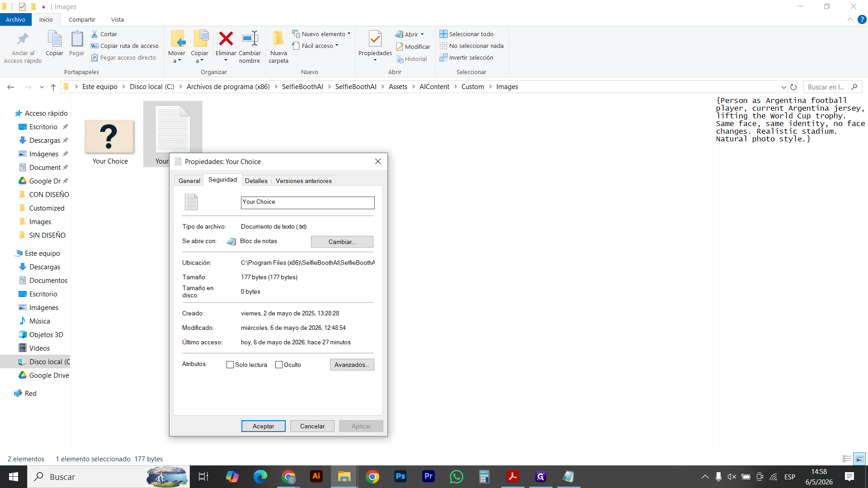The image size is (868, 488).
Task: Click Cancelar in the properties dialog
Action: (312, 426)
